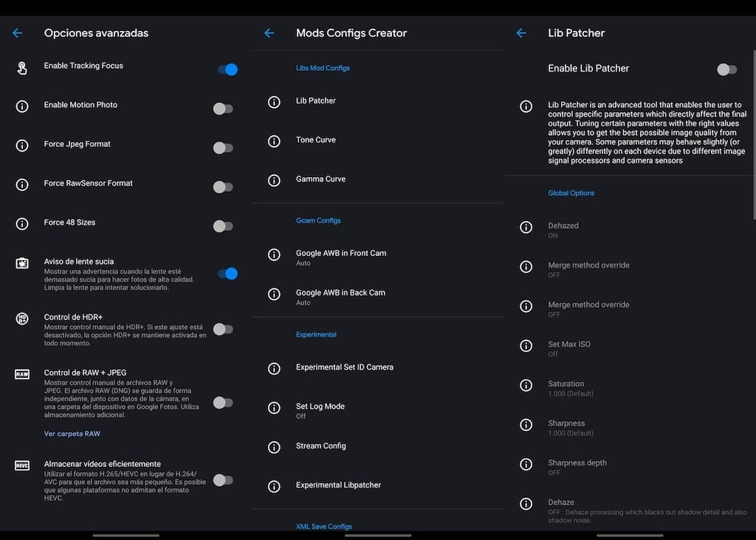
Task: Click the info icon beside Lib Patcher description
Action: tap(526, 107)
